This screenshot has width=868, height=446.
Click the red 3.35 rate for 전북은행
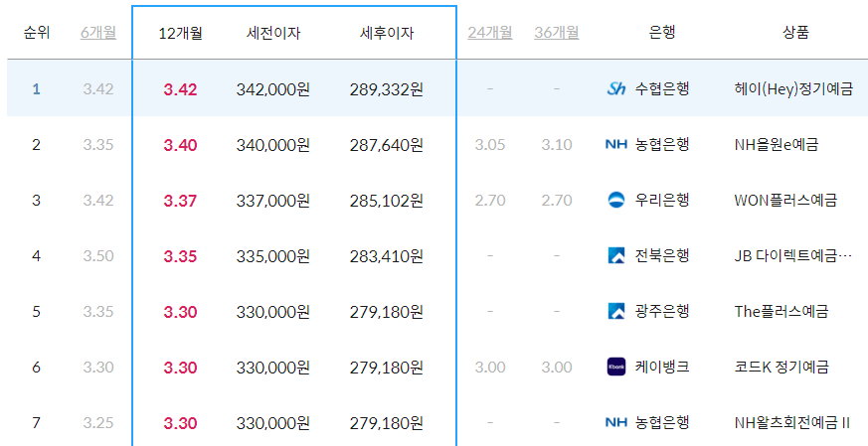coord(181,256)
